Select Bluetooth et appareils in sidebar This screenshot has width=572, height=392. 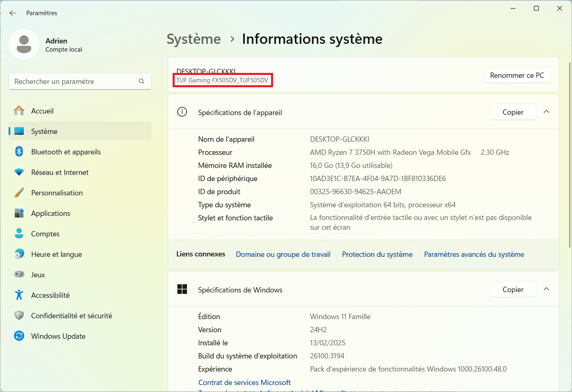[x=80, y=152]
